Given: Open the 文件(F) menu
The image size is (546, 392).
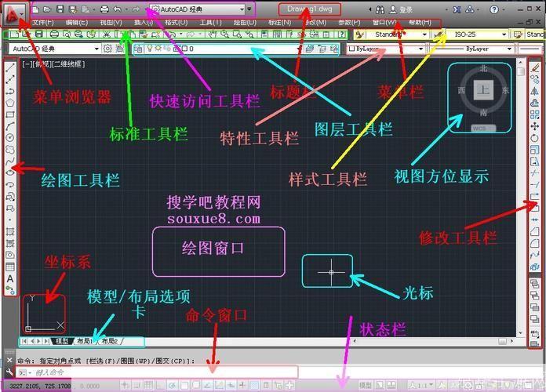Looking at the screenshot, I should tap(43, 23).
